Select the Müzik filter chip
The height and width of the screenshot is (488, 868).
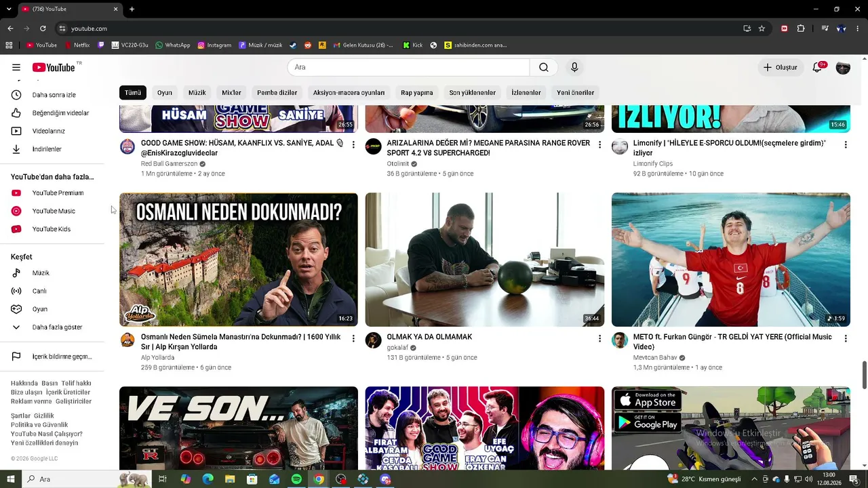coord(197,93)
